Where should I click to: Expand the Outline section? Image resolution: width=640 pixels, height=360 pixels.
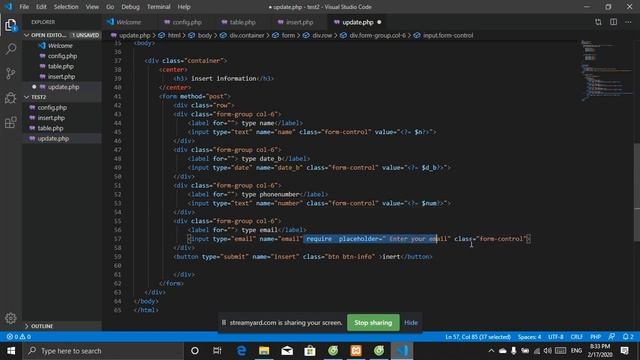point(61,326)
